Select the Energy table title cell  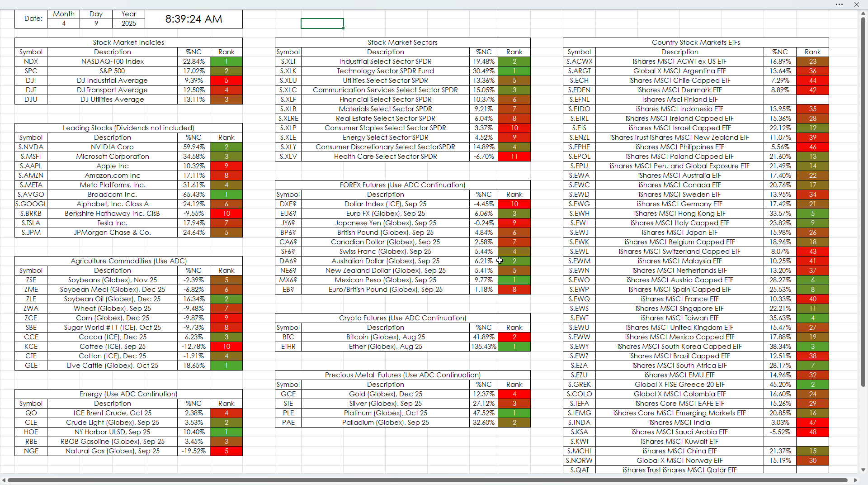tap(128, 394)
